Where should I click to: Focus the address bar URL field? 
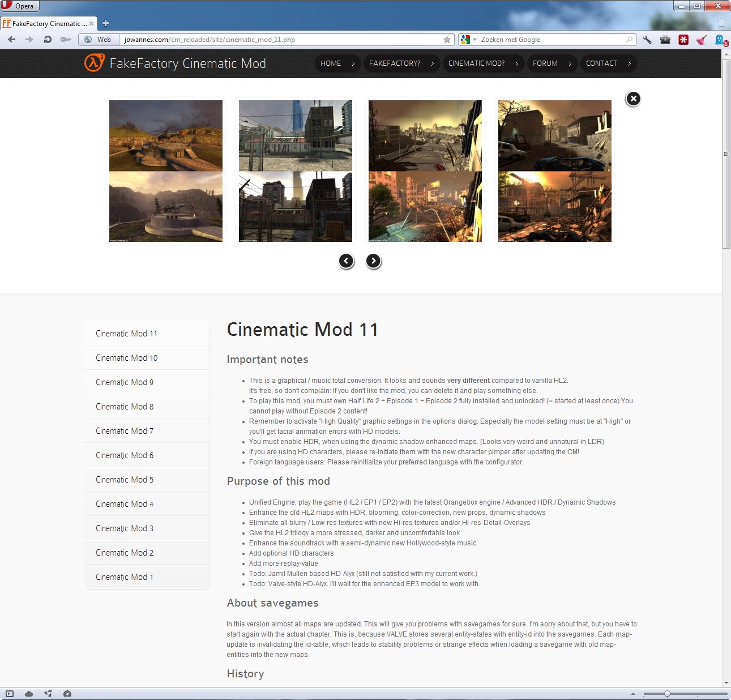coord(282,40)
